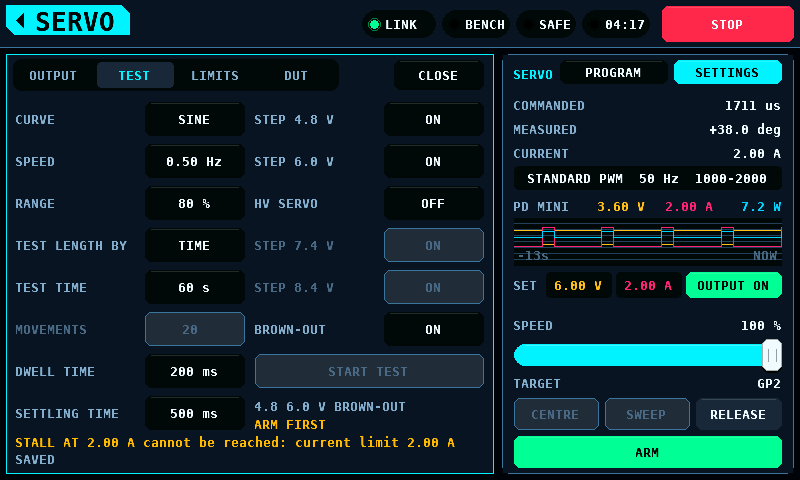
Task: Click the green ARM button
Action: (647, 452)
